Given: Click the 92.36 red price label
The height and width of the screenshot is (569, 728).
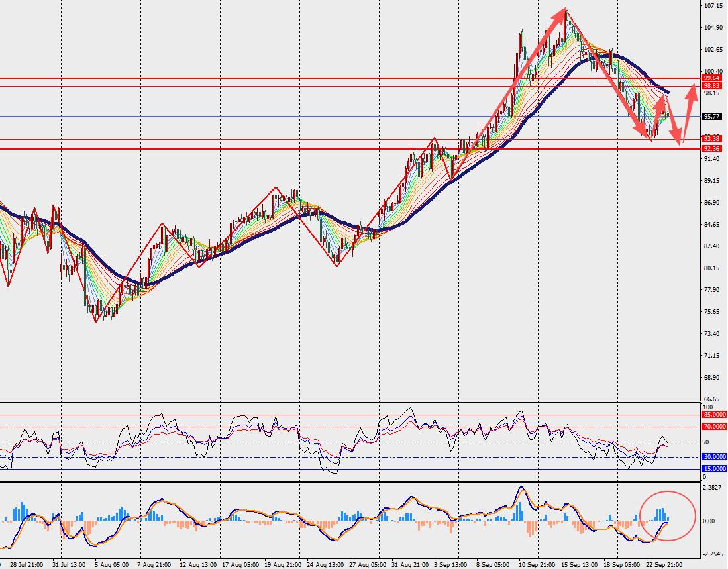Looking at the screenshot, I should pos(711,149).
